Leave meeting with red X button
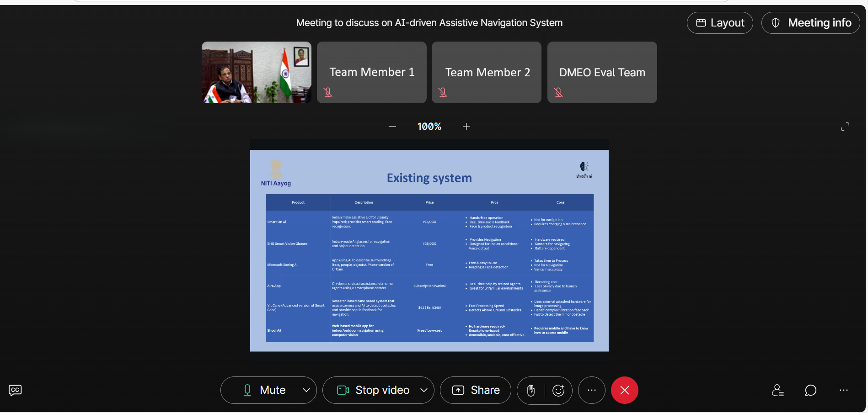The image size is (868, 413). 625,390
